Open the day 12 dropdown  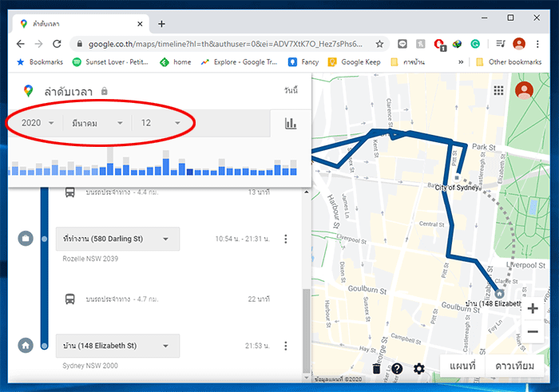(x=161, y=123)
